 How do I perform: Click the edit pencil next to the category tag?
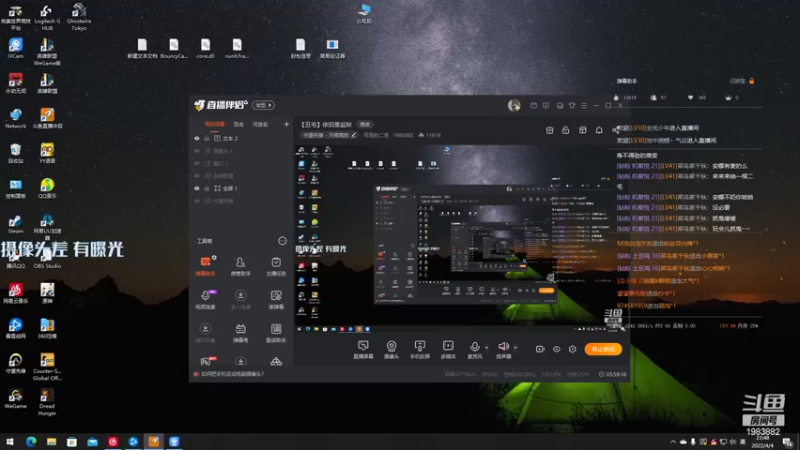(353, 135)
